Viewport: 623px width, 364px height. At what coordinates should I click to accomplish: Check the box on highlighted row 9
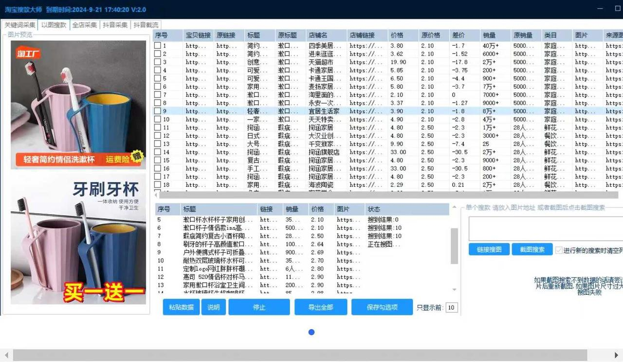157,111
